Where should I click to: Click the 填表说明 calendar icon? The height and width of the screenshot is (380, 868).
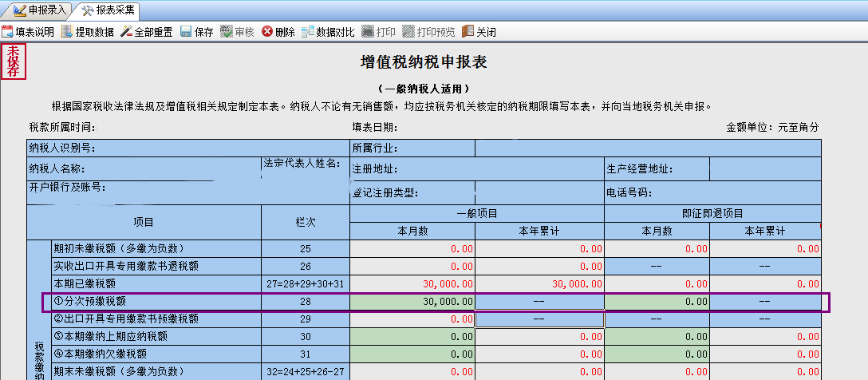click(7, 32)
